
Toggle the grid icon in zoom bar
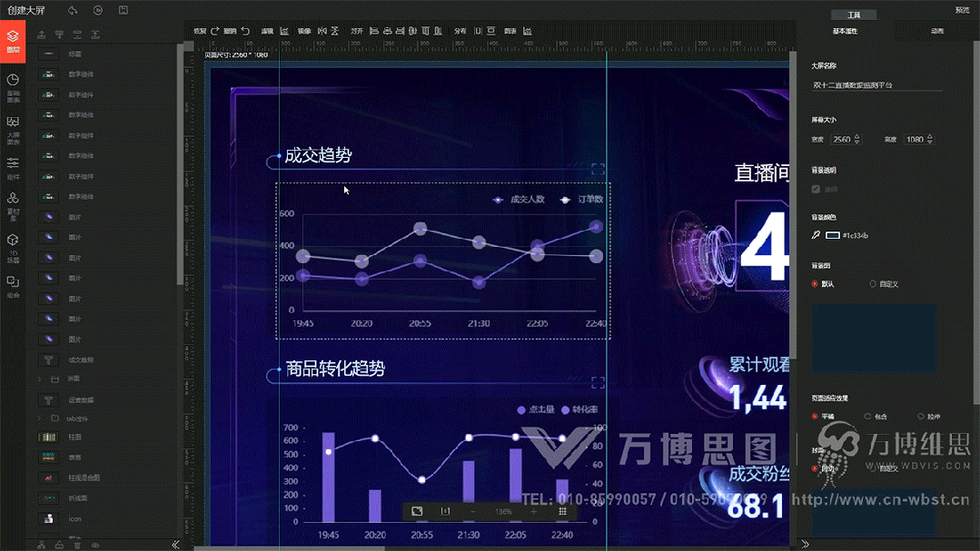click(562, 511)
